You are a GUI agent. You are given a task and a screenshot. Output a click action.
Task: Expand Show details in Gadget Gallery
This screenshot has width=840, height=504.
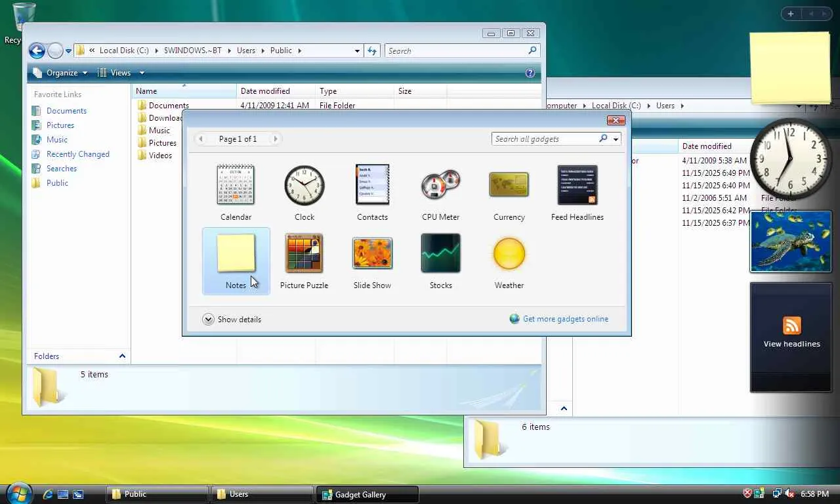click(232, 320)
